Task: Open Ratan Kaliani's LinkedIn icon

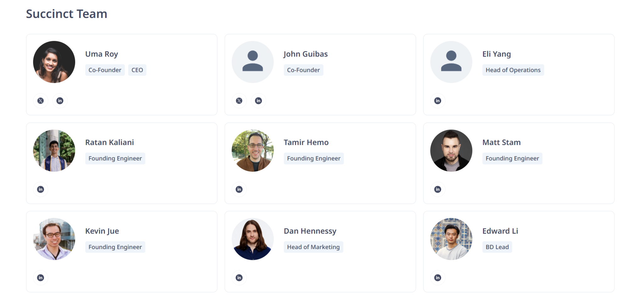Action: pos(41,189)
